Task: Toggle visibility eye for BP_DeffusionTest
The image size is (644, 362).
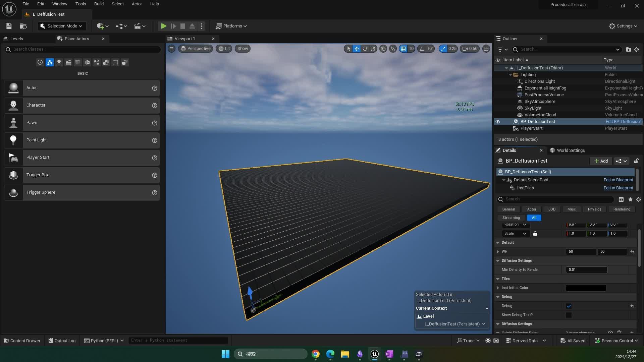Action: point(498,122)
